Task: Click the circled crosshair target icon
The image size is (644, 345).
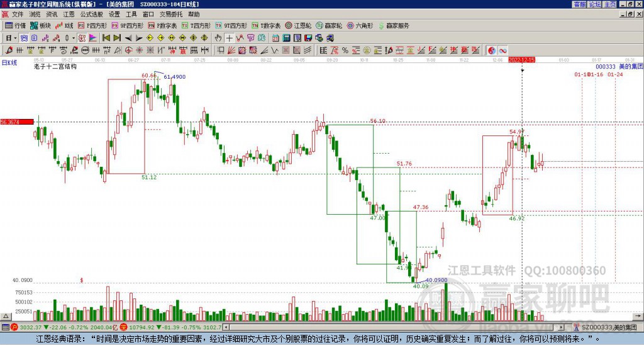Action: pos(128,50)
